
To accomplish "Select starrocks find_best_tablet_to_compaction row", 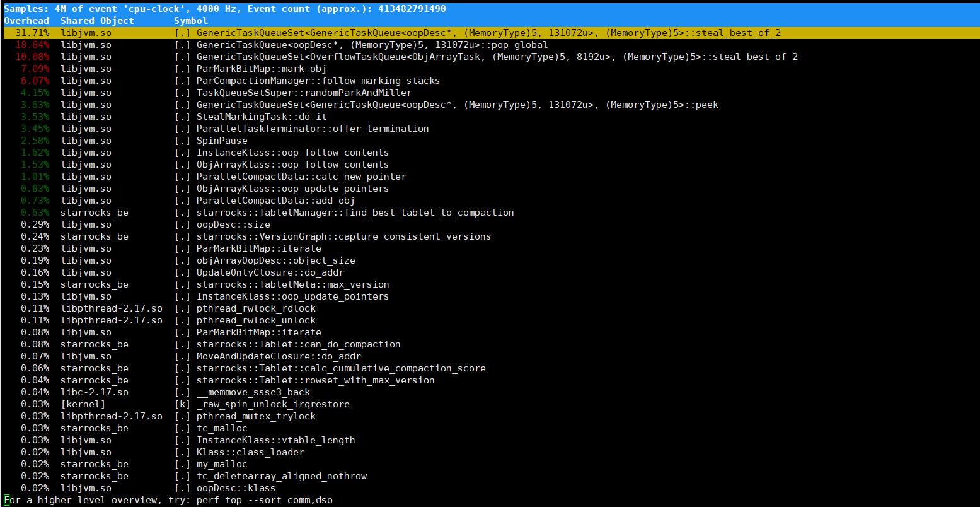I will click(355, 213).
